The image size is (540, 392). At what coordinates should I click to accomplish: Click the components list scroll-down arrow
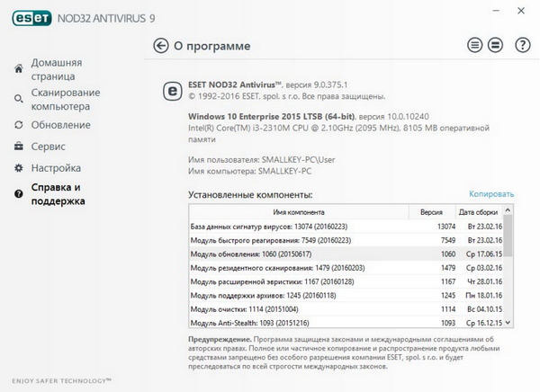tap(508, 322)
